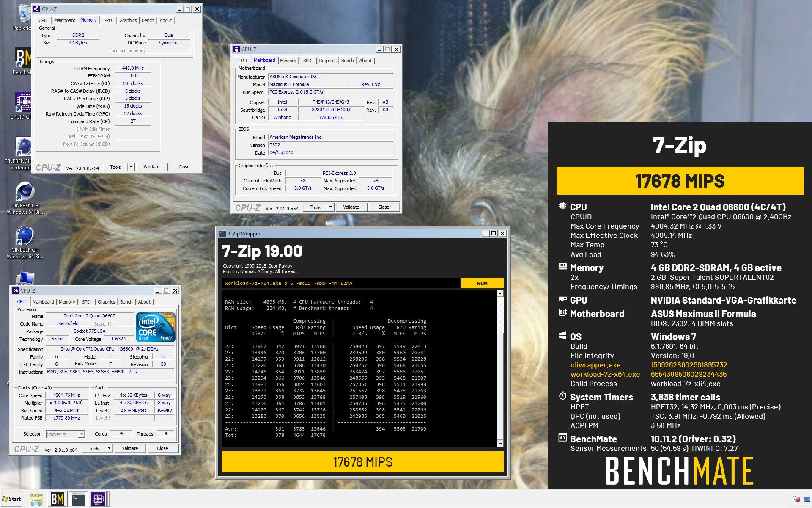Screen dimensions: 812x508
Task: Click the GPU icon in BenchMate panel
Action: (562, 299)
